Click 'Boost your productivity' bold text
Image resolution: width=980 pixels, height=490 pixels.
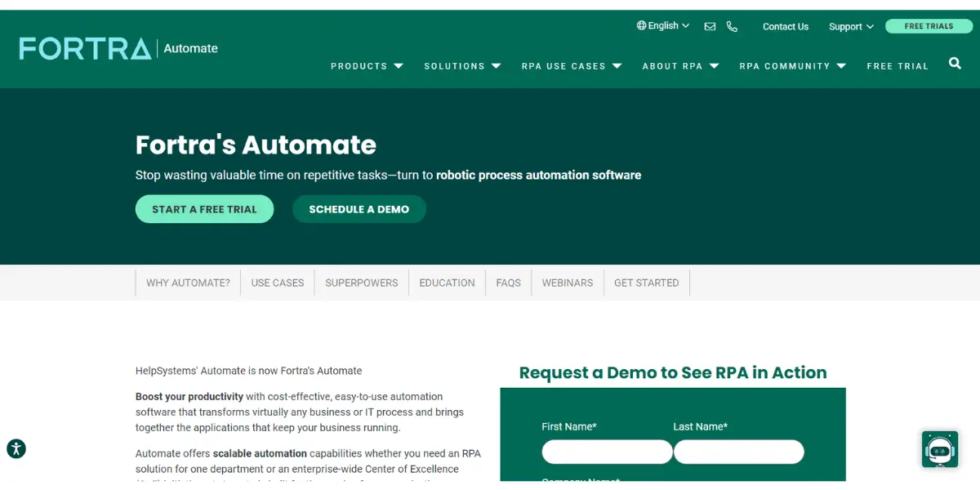point(189,397)
